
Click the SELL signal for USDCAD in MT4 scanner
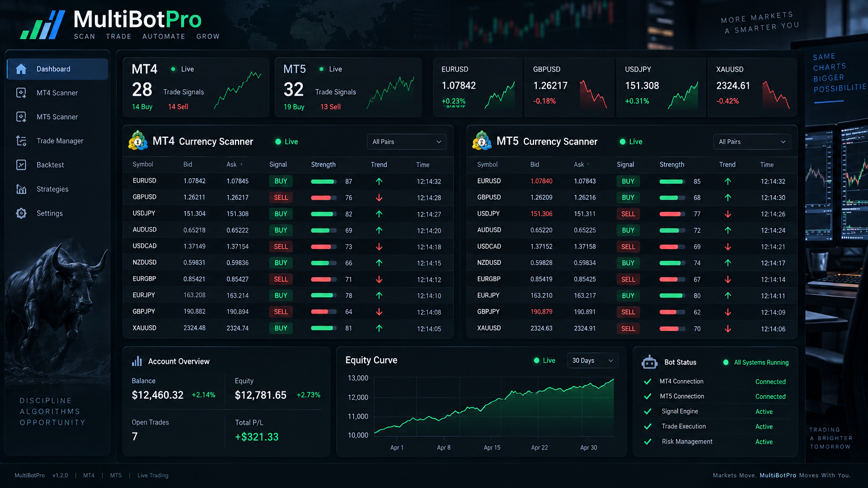pos(281,247)
